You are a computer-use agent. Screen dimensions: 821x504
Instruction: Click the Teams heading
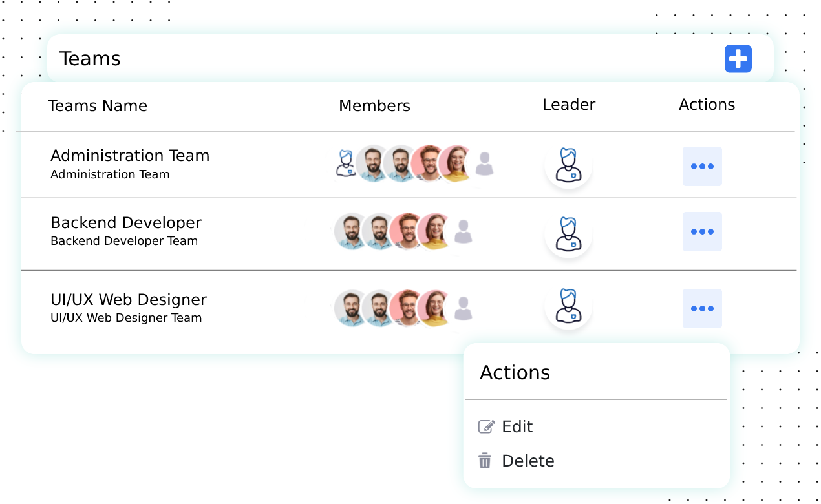coord(90,58)
